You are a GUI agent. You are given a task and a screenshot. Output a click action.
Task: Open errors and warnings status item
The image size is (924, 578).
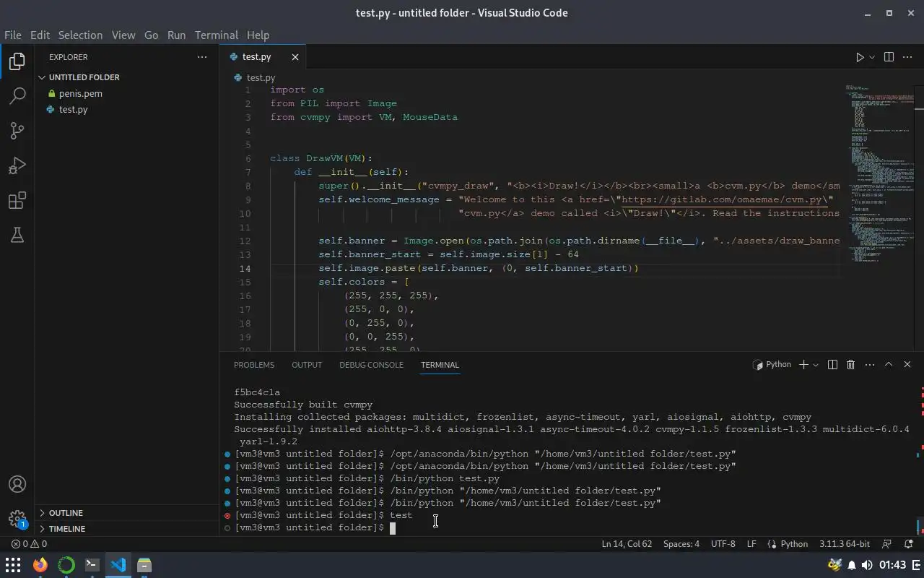tap(29, 544)
